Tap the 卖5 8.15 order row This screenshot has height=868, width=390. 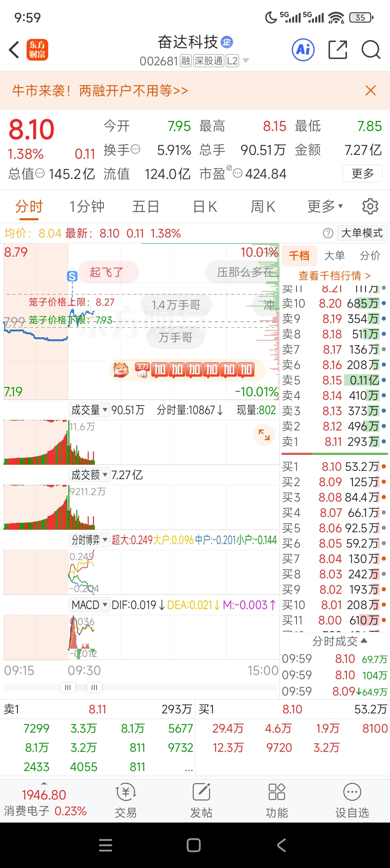334,380
